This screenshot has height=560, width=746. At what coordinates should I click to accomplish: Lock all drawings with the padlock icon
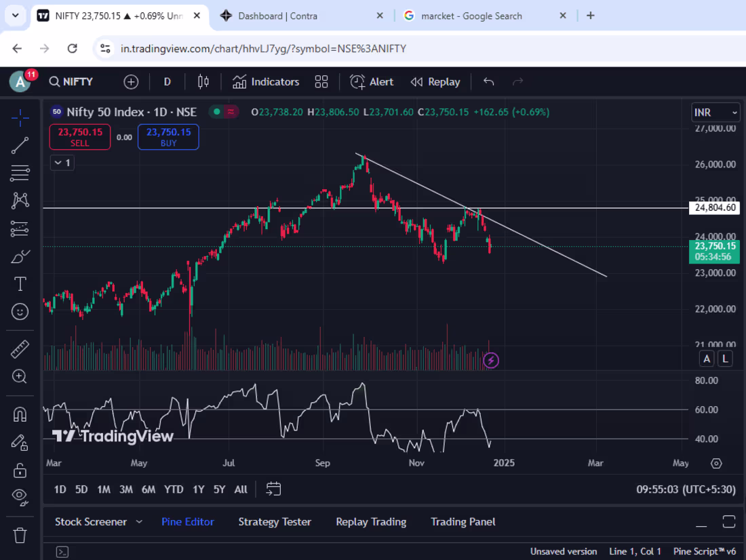(x=20, y=470)
